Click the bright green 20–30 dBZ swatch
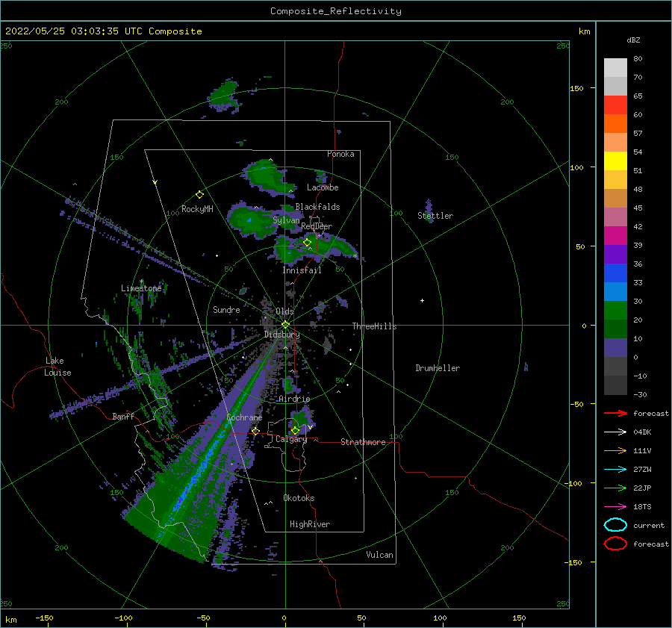The image size is (672, 628). (x=615, y=310)
